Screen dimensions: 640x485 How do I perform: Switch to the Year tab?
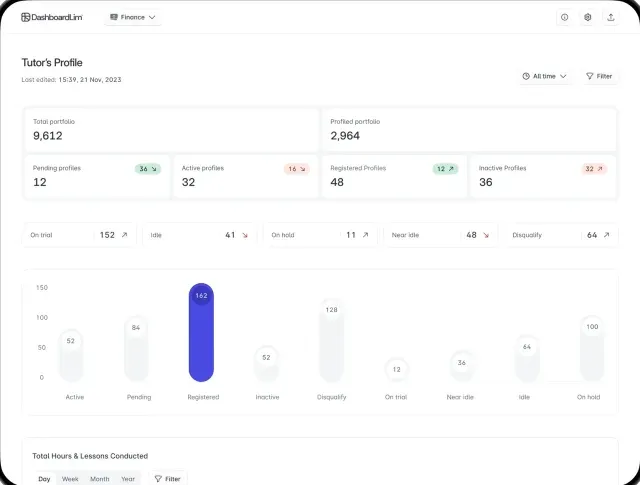[x=128, y=479]
